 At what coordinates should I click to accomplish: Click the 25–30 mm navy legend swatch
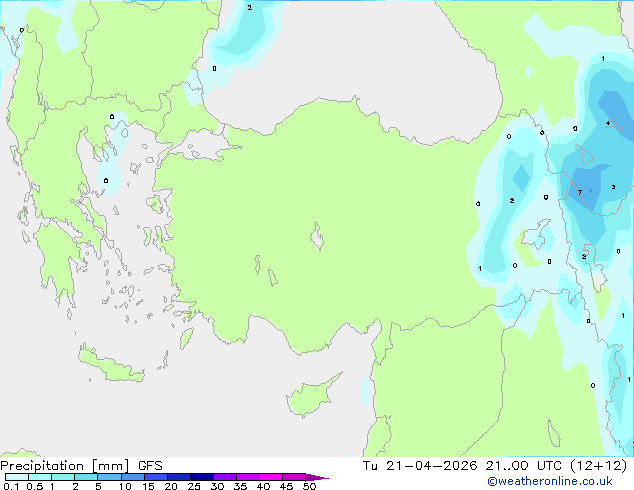pos(202,477)
